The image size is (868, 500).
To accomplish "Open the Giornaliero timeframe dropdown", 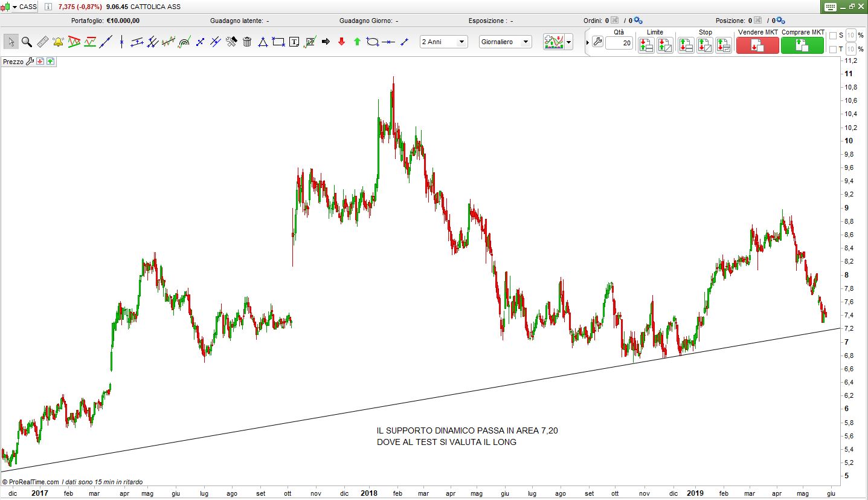I will [x=505, y=42].
